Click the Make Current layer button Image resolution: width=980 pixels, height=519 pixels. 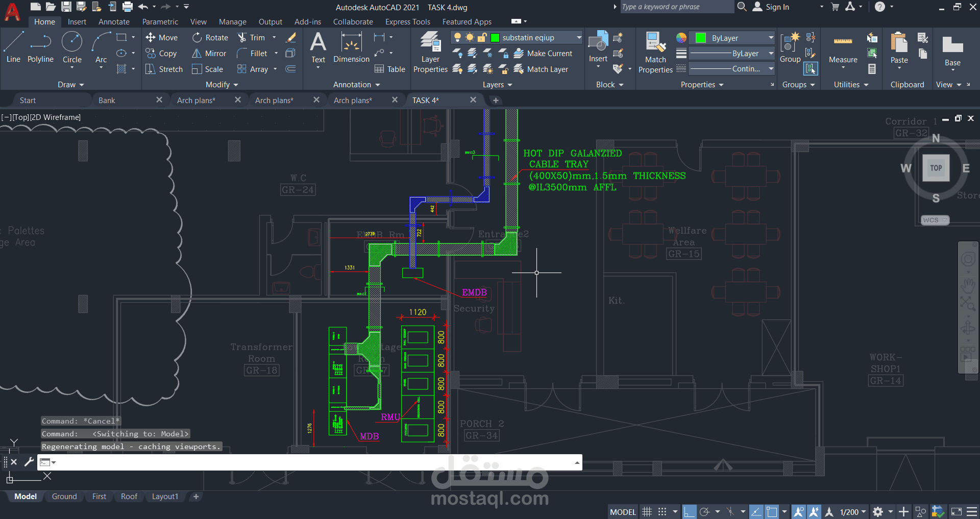543,54
